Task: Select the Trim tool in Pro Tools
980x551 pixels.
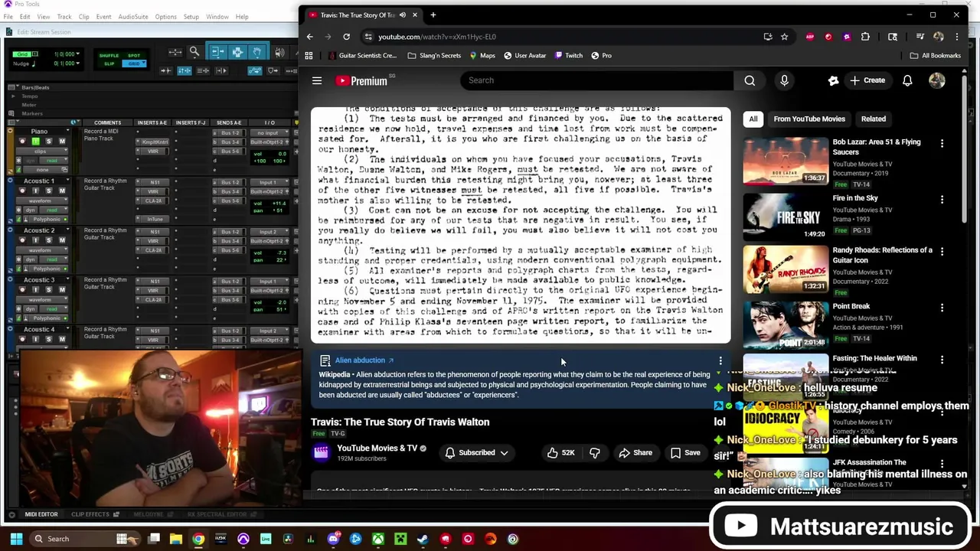Action: pos(217,51)
